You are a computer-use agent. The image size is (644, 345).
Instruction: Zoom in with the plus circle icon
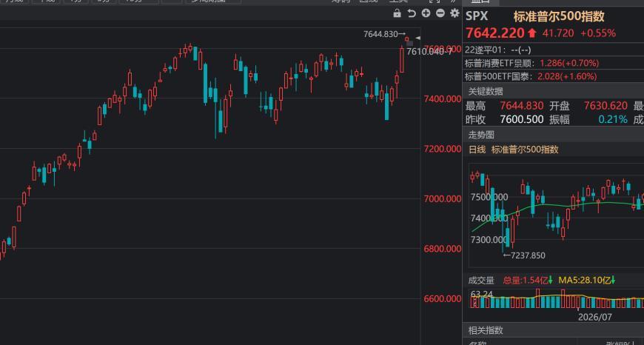click(x=426, y=13)
